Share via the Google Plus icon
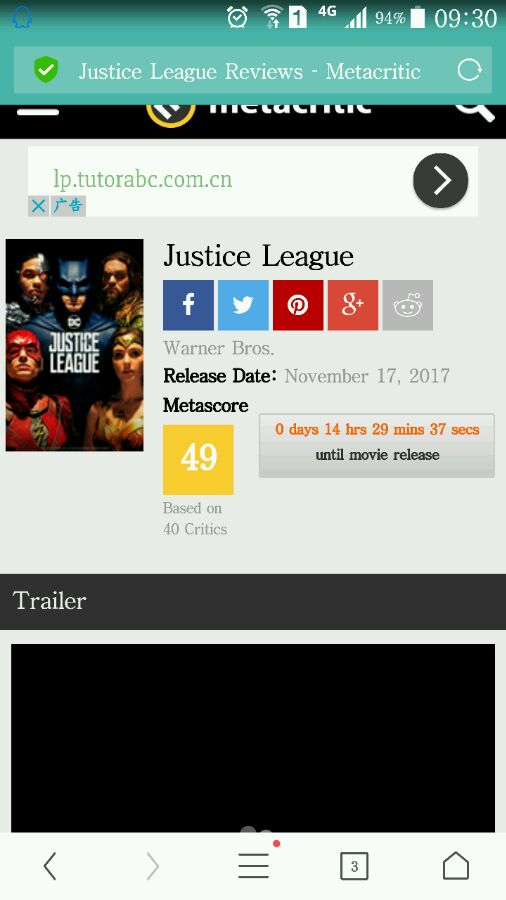 (x=353, y=305)
